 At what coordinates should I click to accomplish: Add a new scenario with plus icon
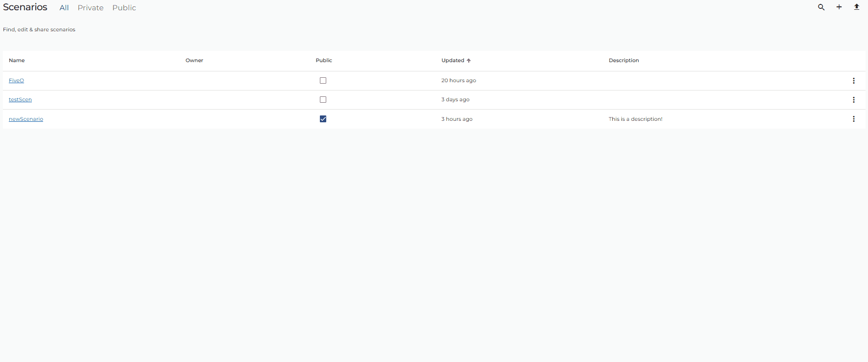click(839, 7)
